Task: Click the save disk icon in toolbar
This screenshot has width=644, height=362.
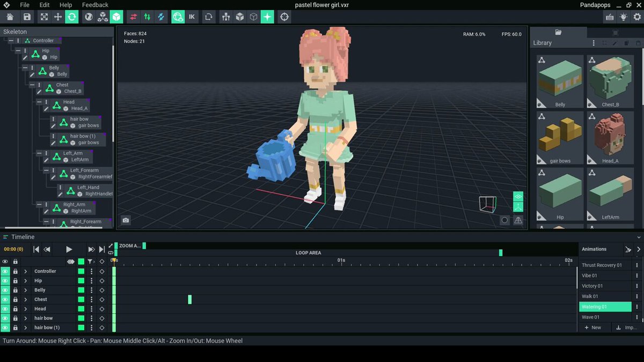Action: point(27,17)
